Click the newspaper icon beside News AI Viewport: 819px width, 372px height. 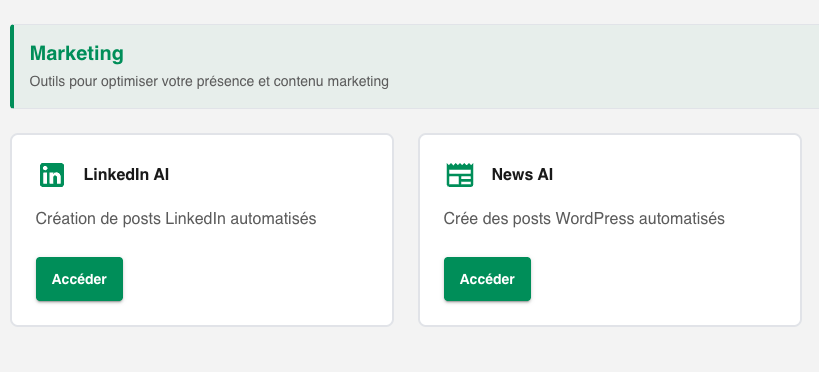pos(460,175)
